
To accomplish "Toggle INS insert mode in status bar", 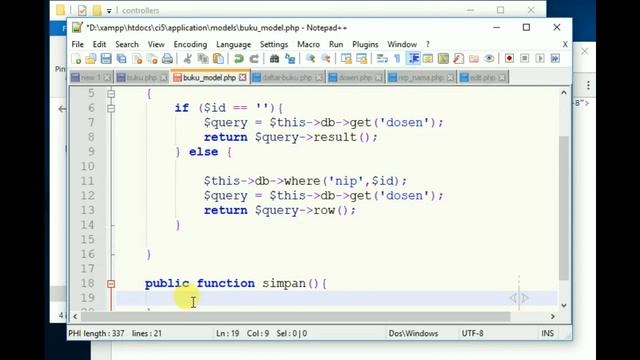I will pyautogui.click(x=547, y=333).
